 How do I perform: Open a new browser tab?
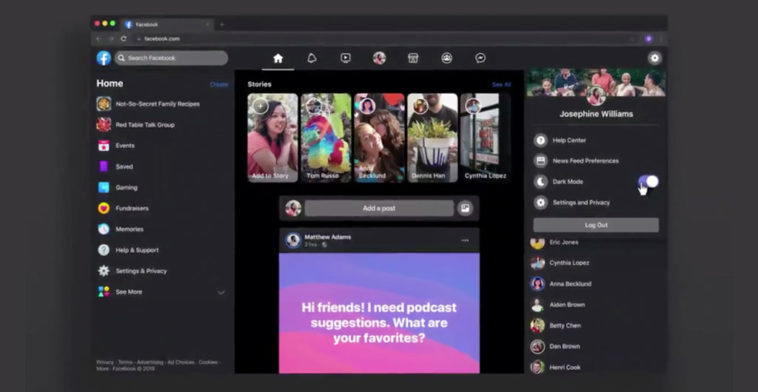tap(222, 24)
